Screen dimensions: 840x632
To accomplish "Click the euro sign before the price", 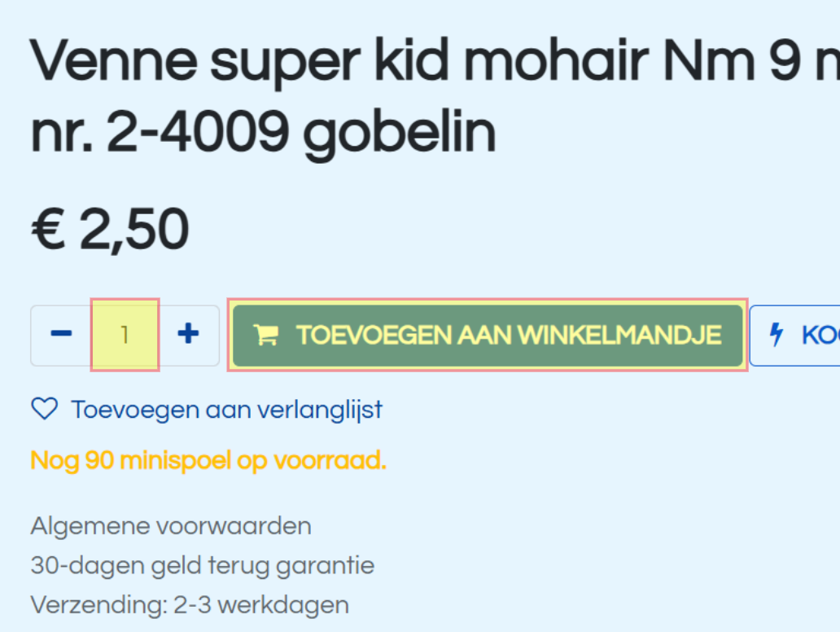I will click(48, 229).
